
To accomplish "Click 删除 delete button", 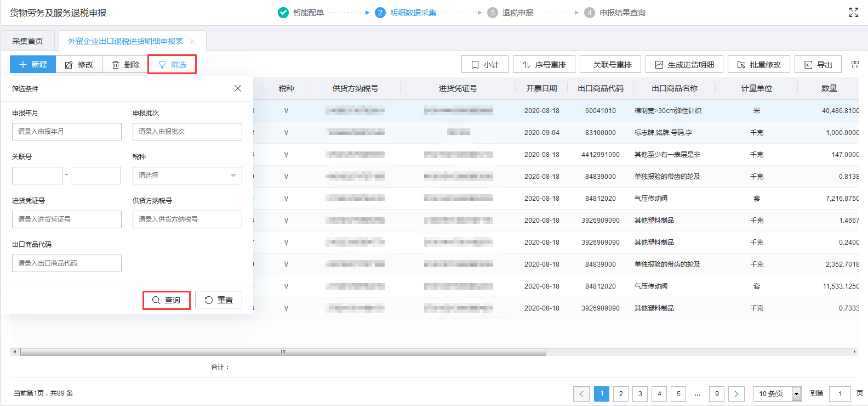I will (126, 65).
